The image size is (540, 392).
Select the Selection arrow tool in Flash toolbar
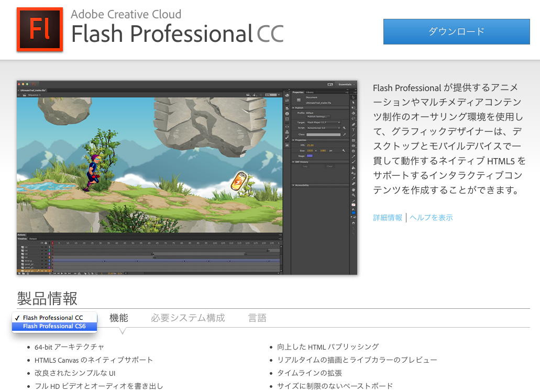click(x=354, y=97)
